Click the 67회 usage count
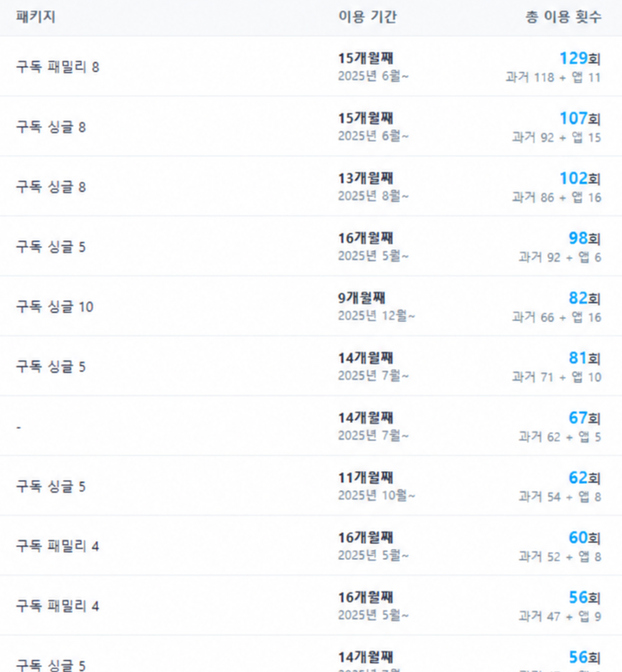This screenshot has height=672, width=622. click(x=585, y=418)
